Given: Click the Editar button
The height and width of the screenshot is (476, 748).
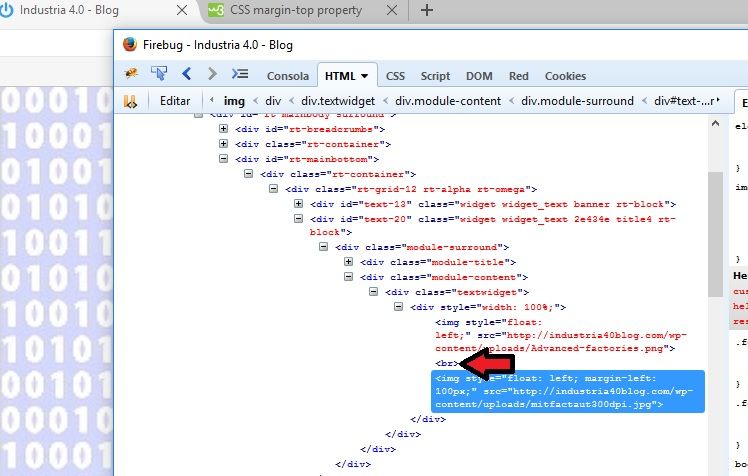Looking at the screenshot, I should 175,101.
